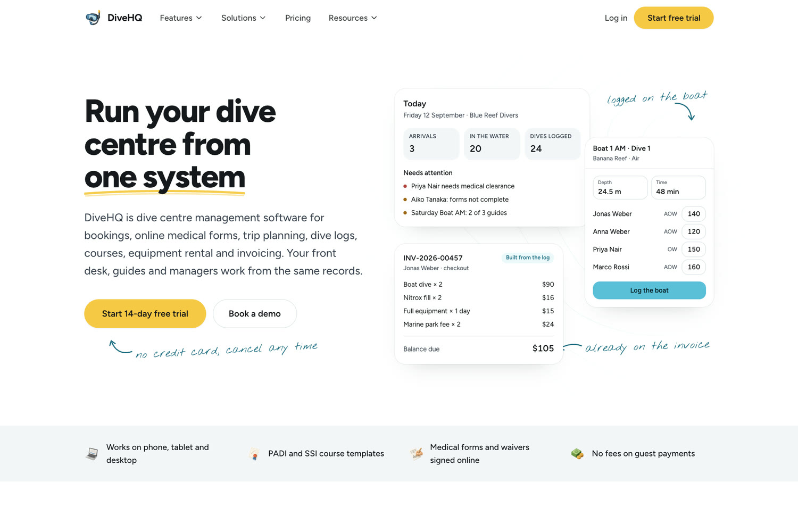The image size is (798, 532).
Task: Click the certificate icon beside PADI and SSI
Action: [254, 454]
